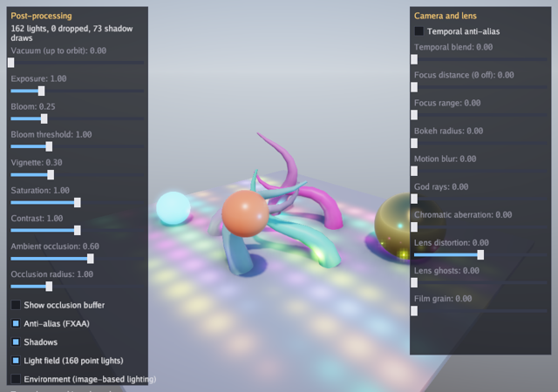Click the 'Vignette: 0.30' label
This screenshot has height=392, width=558.
tap(37, 163)
